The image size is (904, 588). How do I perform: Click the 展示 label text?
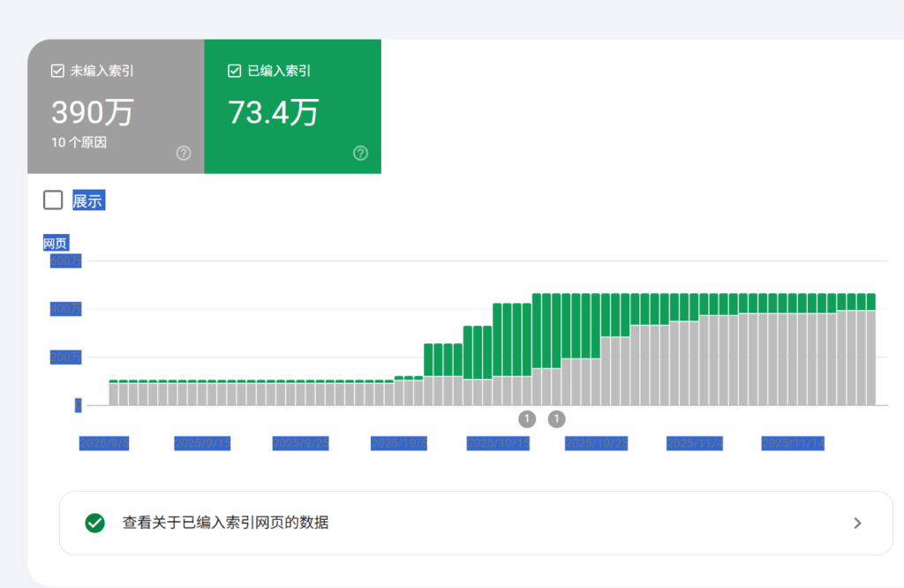[87, 201]
